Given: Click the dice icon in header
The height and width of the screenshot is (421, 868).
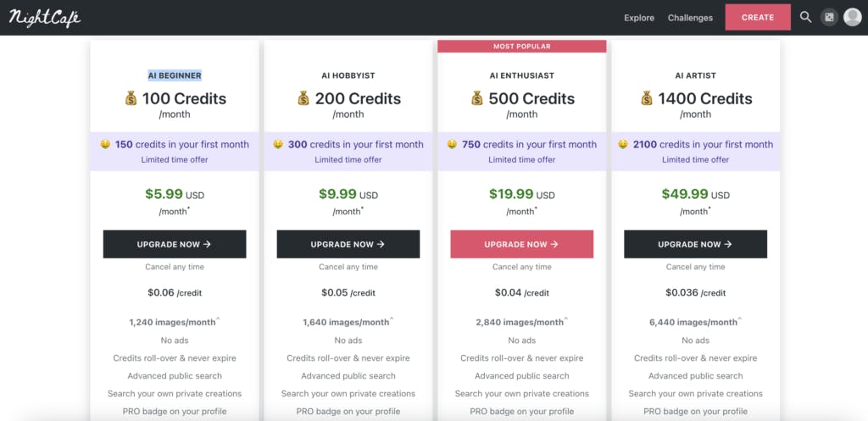Looking at the screenshot, I should pyautogui.click(x=829, y=17).
